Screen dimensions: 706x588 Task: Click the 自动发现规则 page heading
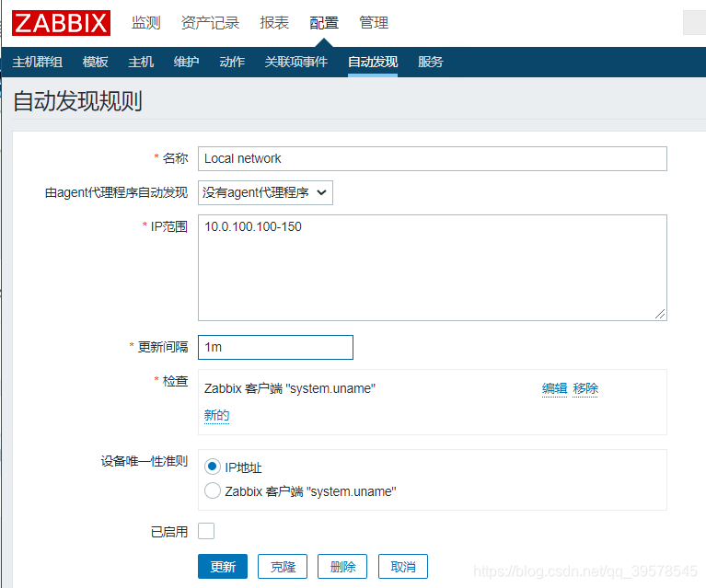pos(78,101)
